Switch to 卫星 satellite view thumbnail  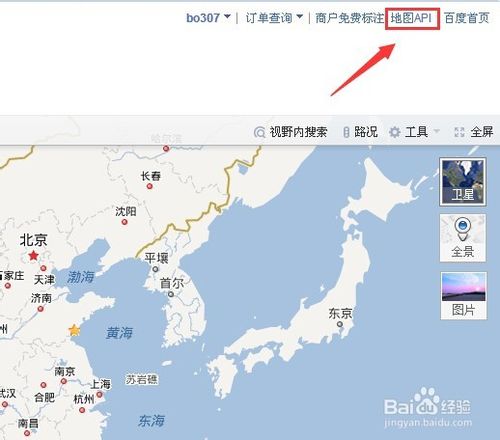click(x=463, y=182)
